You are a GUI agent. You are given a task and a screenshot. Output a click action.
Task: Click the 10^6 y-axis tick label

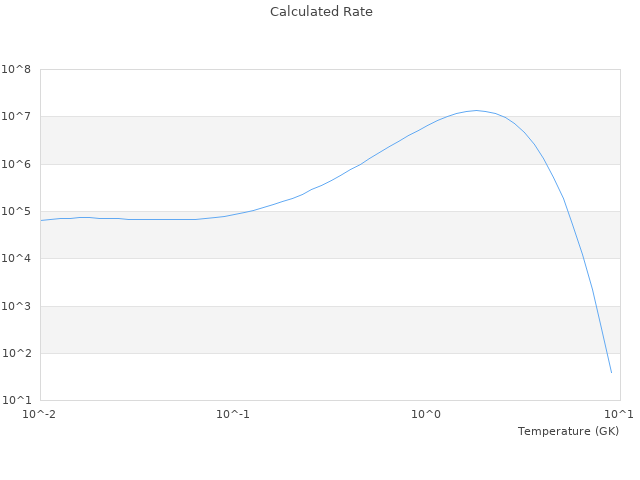17,164
